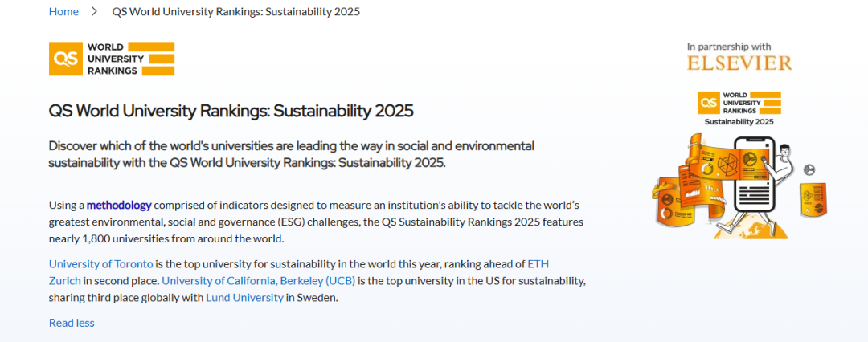Click the breadcrumb chevron separator after Home
The width and height of the screenshot is (868, 342).
click(94, 11)
